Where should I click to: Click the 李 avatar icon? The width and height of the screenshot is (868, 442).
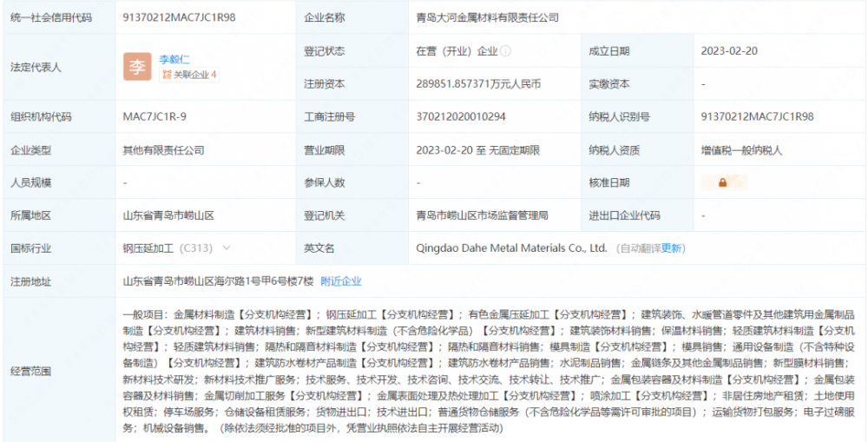pos(137,67)
